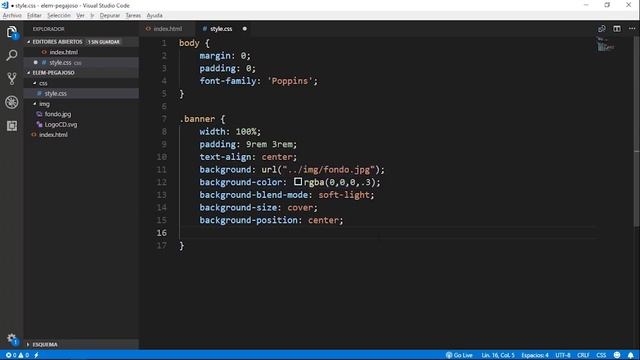Open Depurar menu
The width and height of the screenshot is (640, 360).
point(110,16)
